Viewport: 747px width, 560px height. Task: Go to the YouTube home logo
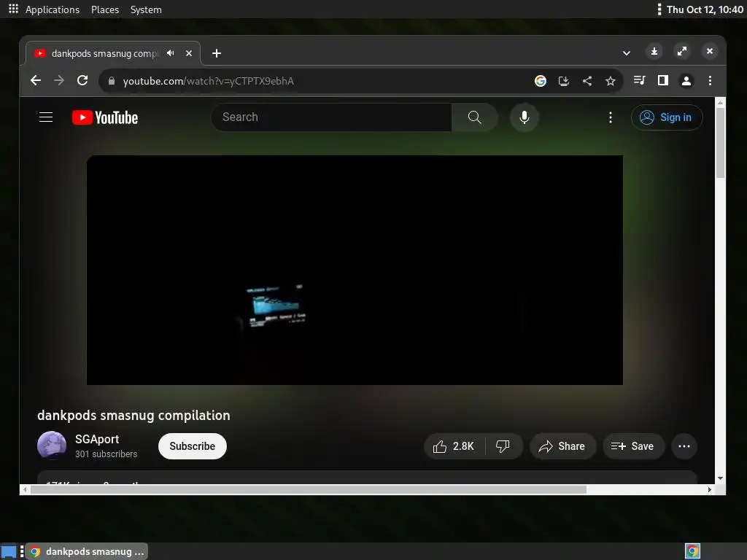coord(105,117)
